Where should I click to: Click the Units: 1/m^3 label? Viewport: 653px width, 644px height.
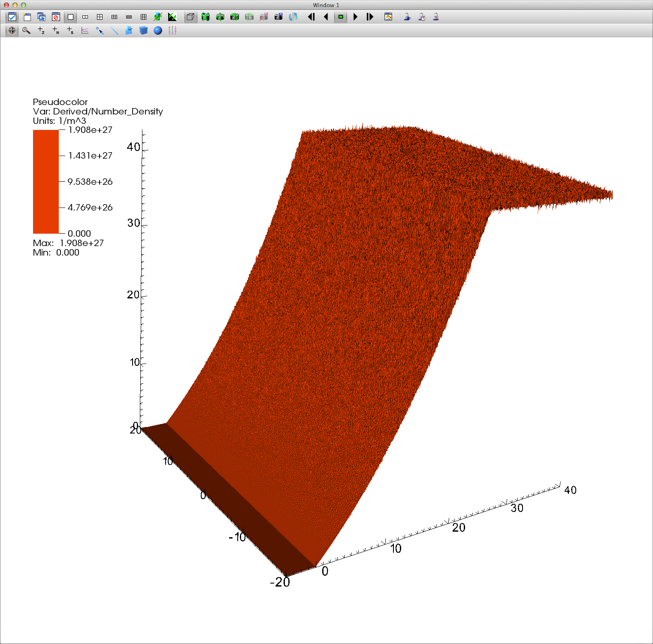(59, 121)
